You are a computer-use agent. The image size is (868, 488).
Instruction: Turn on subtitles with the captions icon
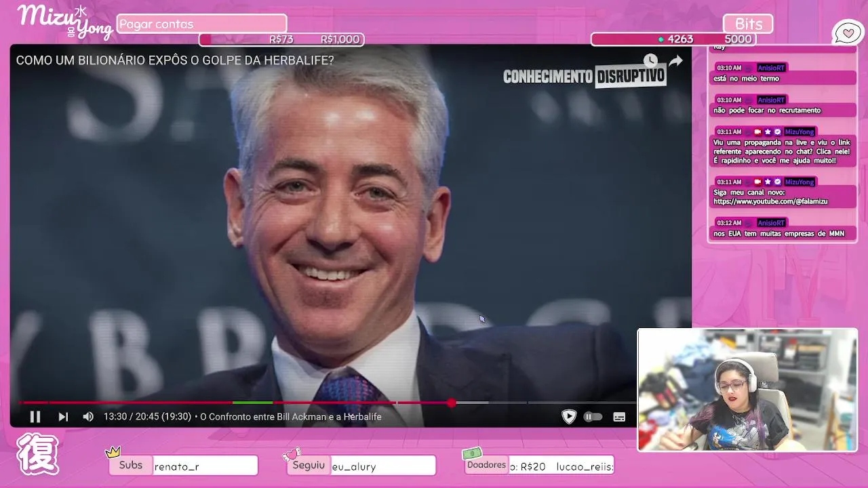[619, 417]
